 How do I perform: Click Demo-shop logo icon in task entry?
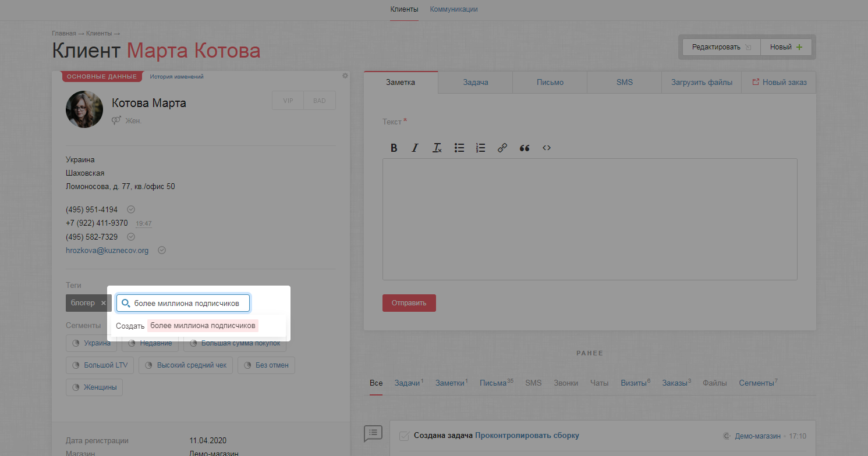pos(727,436)
